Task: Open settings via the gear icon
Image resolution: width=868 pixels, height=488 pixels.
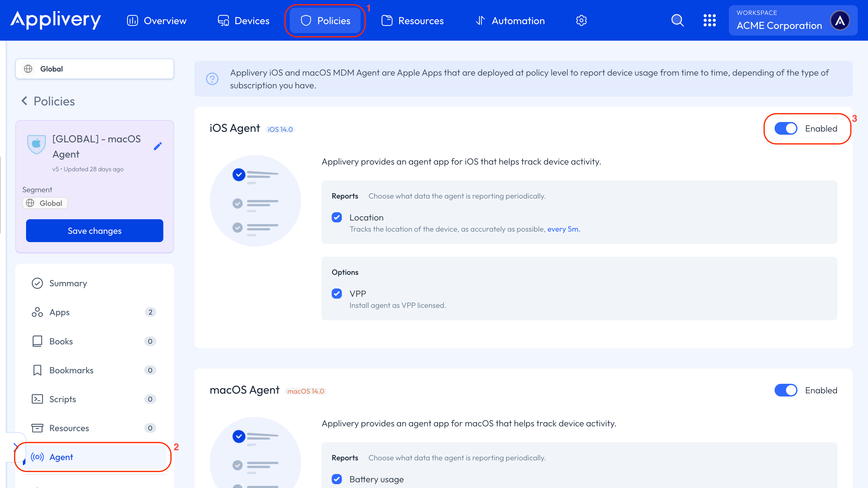Action: [x=581, y=21]
